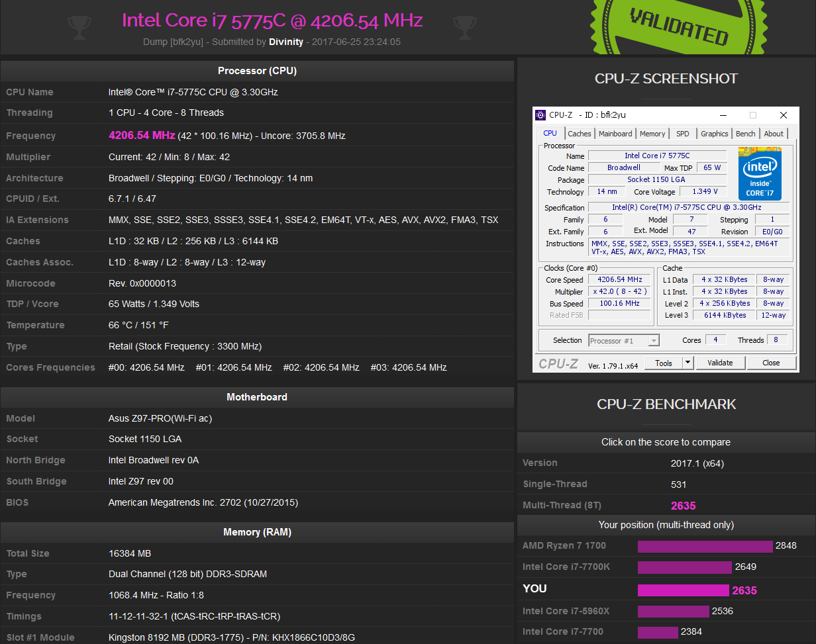
Task: Click the AMD Ryzen 7 1700 score bar
Action: click(x=705, y=546)
